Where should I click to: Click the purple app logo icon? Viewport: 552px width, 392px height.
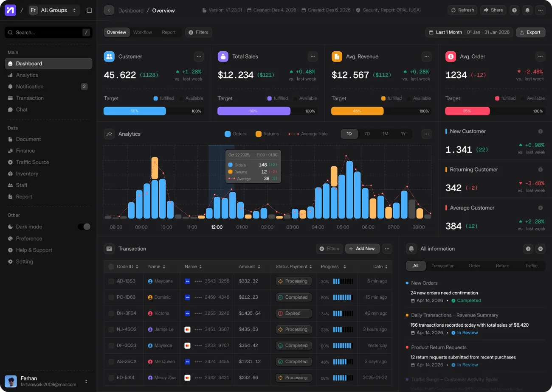coord(10,10)
